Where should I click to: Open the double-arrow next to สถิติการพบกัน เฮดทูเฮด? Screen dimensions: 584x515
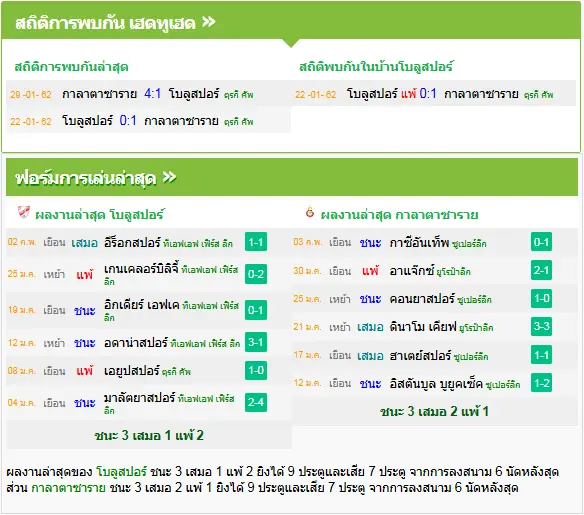click(x=209, y=22)
